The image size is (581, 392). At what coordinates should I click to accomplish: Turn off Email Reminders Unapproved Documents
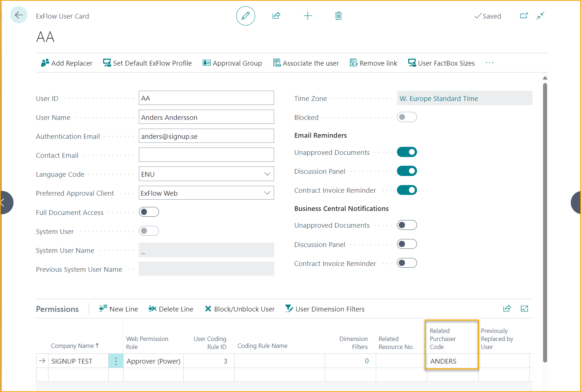point(407,152)
